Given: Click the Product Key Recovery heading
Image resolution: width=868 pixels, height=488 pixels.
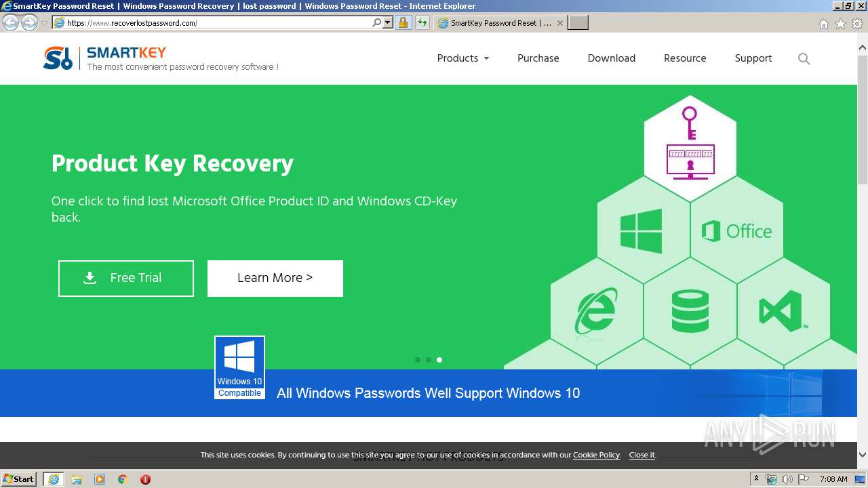Looking at the screenshot, I should [x=172, y=164].
